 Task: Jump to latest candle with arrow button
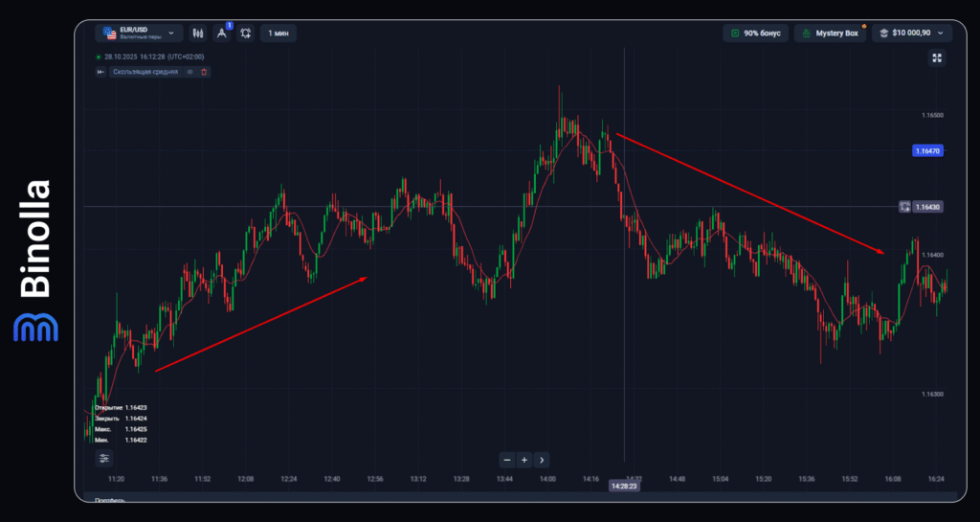542,460
